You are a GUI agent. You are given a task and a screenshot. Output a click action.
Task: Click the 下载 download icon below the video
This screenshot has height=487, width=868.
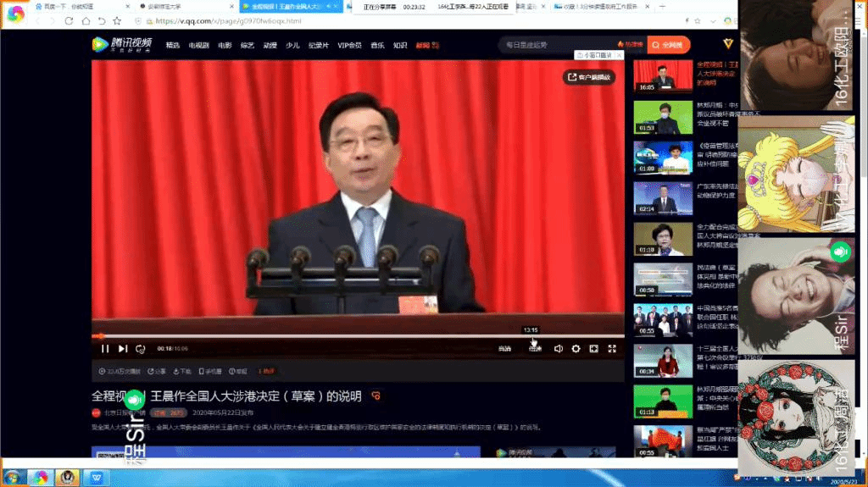click(x=183, y=371)
